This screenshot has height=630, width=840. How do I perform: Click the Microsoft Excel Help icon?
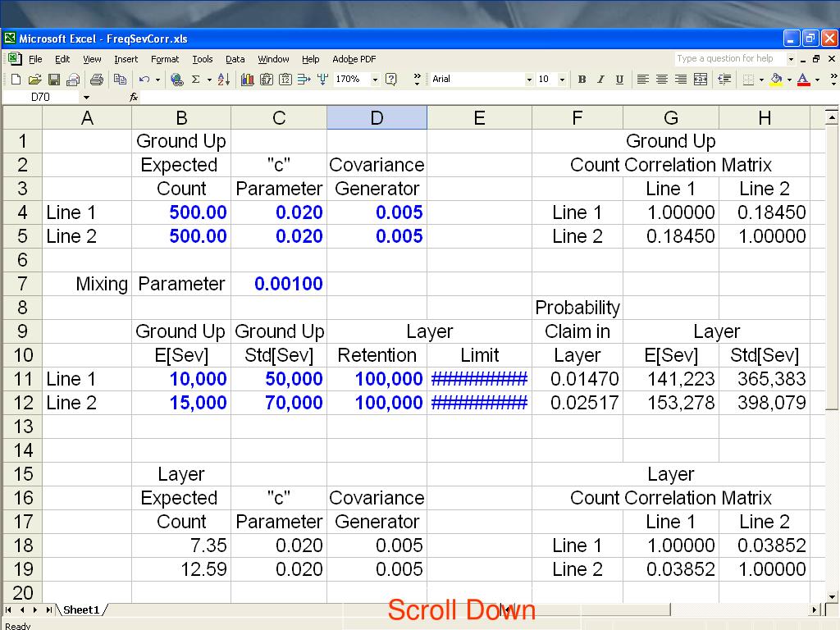pyautogui.click(x=391, y=80)
